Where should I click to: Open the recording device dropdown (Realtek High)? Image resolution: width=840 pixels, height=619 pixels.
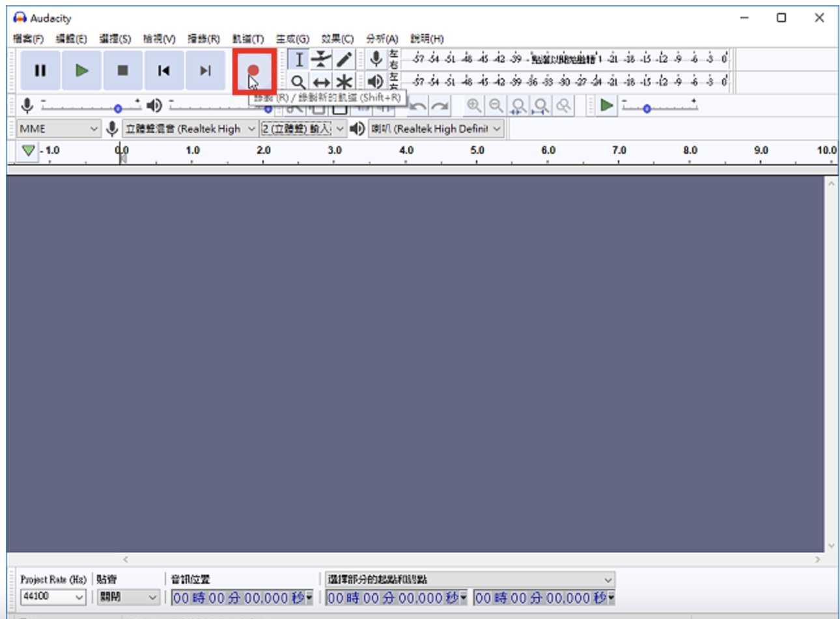pyautogui.click(x=190, y=129)
